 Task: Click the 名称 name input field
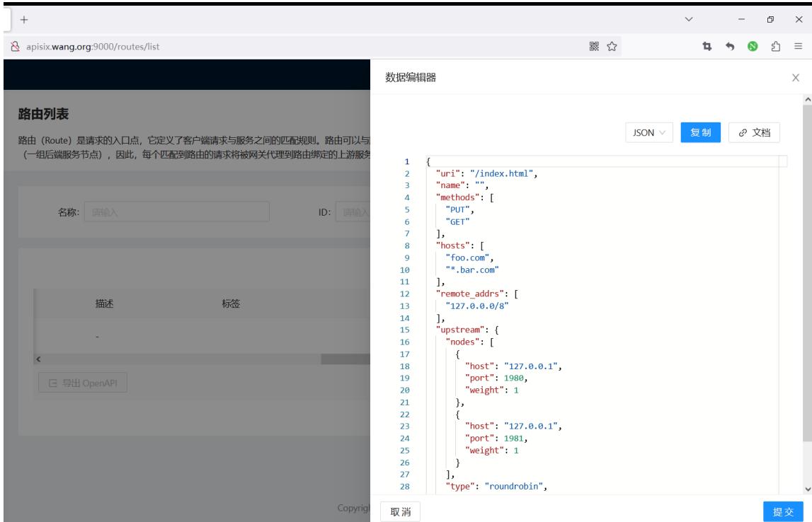coord(176,212)
